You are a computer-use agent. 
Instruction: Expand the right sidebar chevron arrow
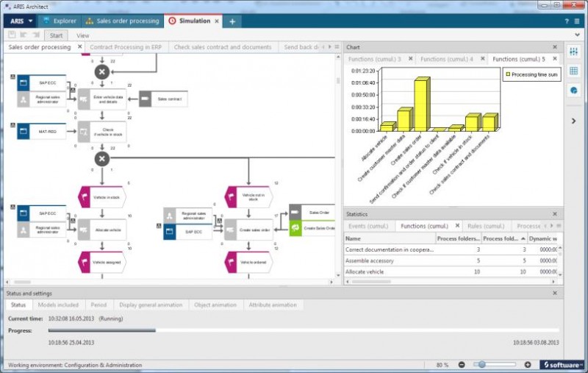pyautogui.click(x=574, y=121)
